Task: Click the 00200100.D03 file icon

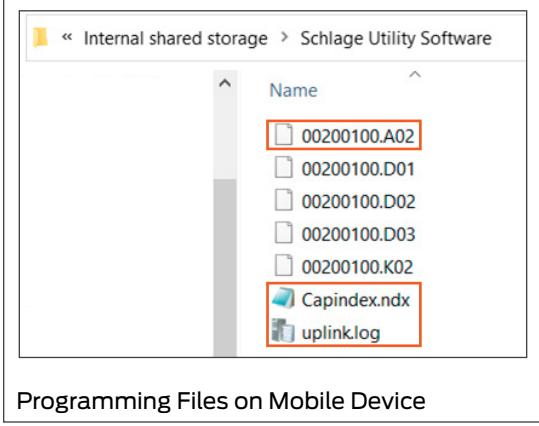Action: point(284,233)
